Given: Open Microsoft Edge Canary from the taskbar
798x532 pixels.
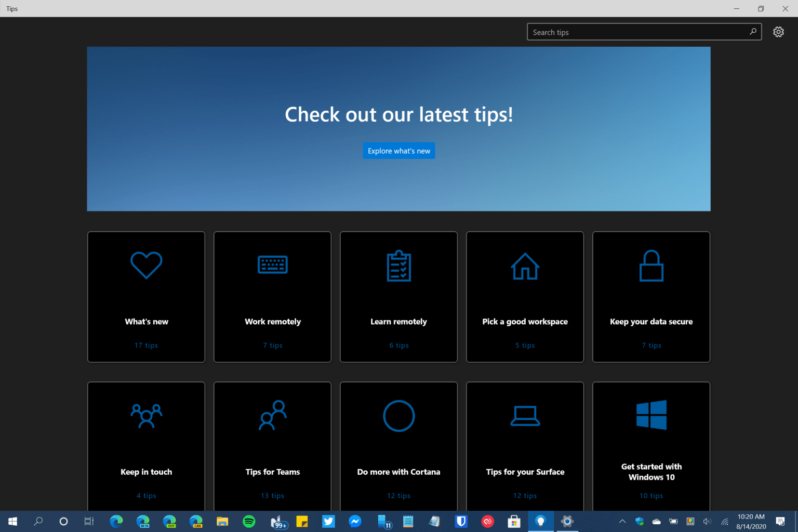Looking at the screenshot, I should tap(196, 522).
